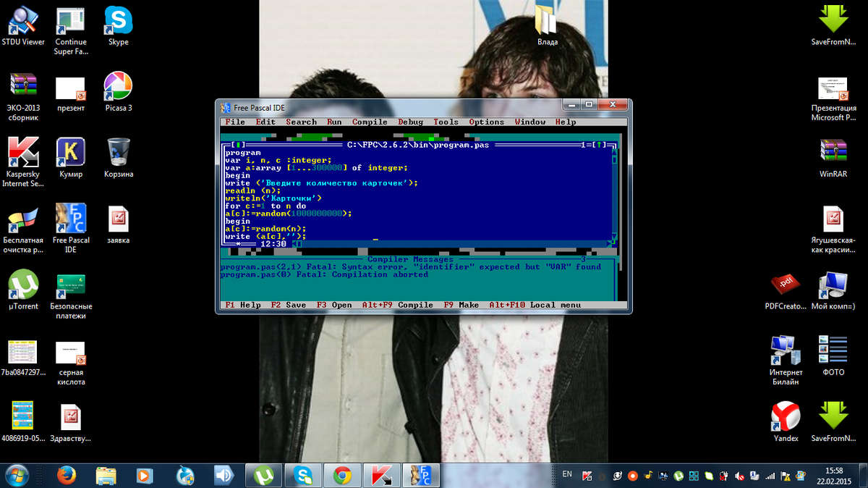Zoom the program.pas editor with the arrow box
This screenshot has height=488, width=868.
[x=600, y=146]
